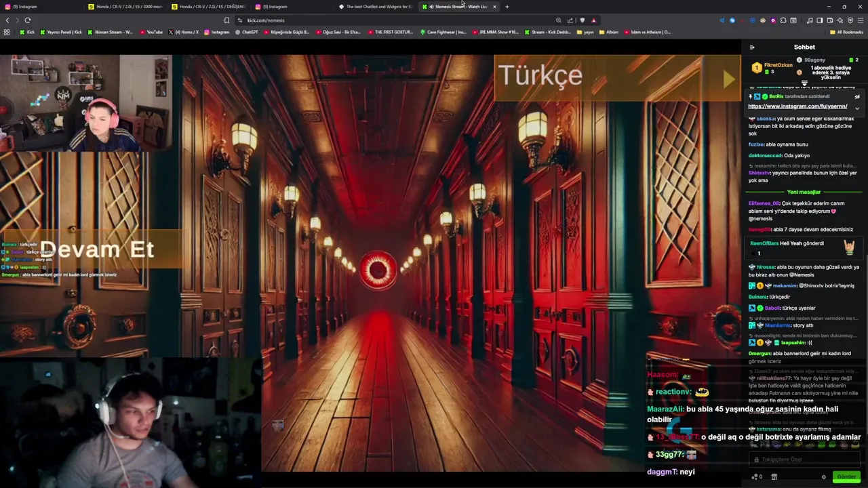Click username Omergun in chat
This screenshot has width=868, height=488.
click(760, 354)
